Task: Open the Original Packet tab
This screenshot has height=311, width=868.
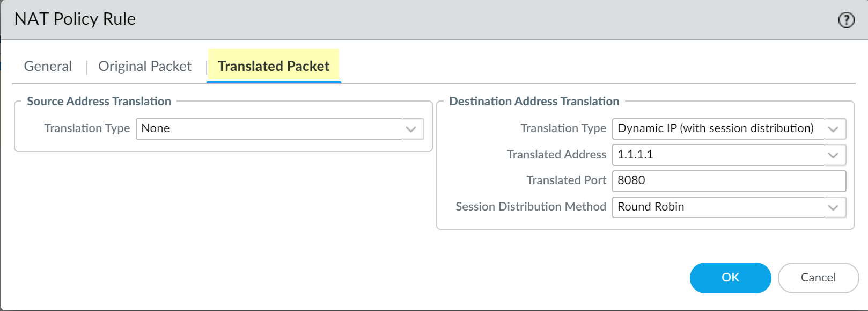Action: 145,66
